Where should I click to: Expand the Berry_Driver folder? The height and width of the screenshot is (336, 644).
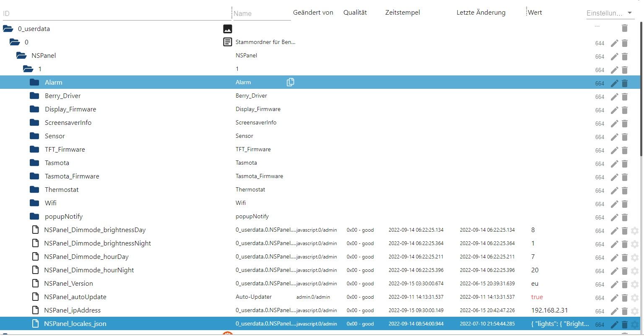point(34,96)
